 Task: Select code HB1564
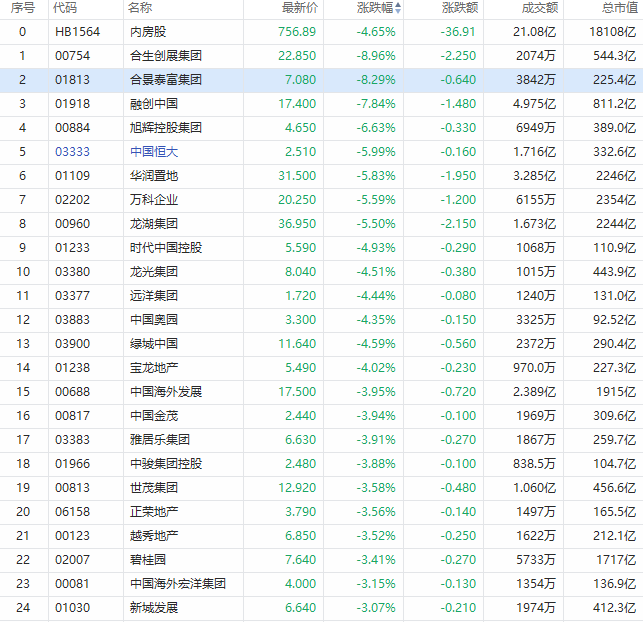coord(78,32)
